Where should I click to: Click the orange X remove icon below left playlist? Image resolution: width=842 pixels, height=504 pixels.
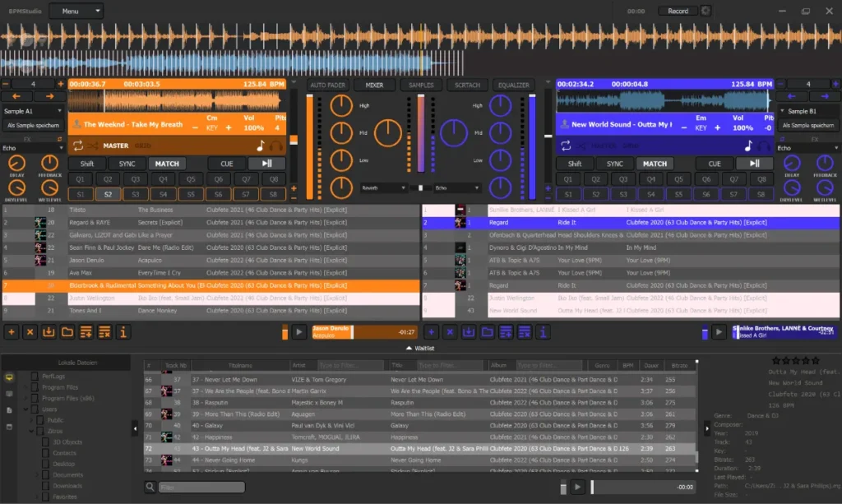coord(30,332)
